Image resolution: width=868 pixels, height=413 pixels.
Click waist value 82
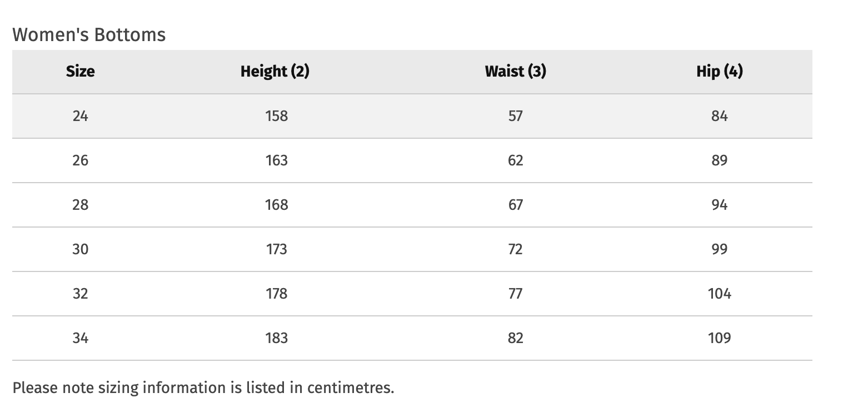515,338
